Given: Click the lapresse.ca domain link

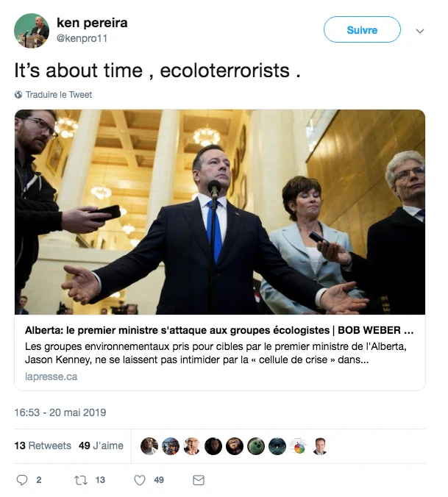Looking at the screenshot, I should point(51,376).
